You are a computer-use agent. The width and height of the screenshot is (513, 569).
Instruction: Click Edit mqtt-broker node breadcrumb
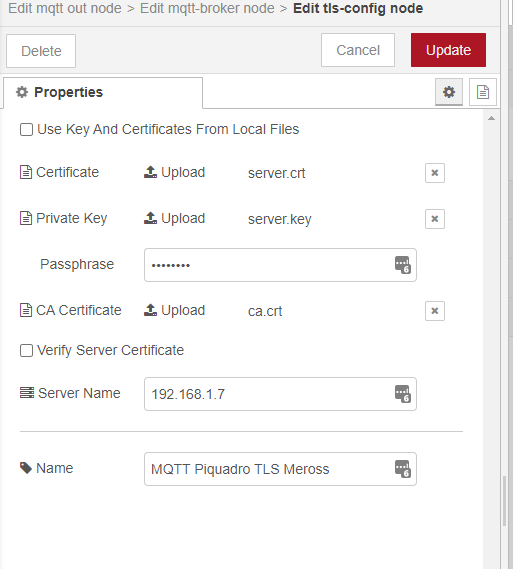click(x=207, y=8)
